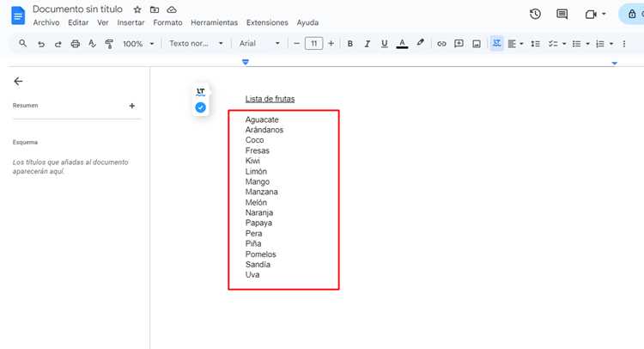This screenshot has height=349, width=644.
Task: Click the LanguageTool LT floating icon
Action: click(x=200, y=92)
